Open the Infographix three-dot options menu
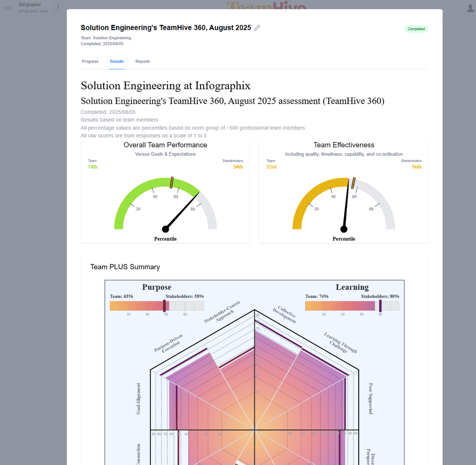 pyautogui.click(x=58, y=7)
